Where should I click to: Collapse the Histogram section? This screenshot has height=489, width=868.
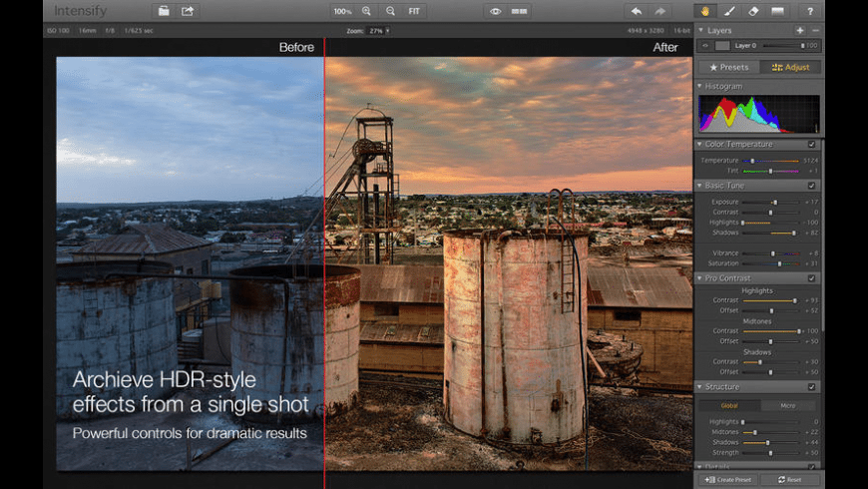(699, 86)
